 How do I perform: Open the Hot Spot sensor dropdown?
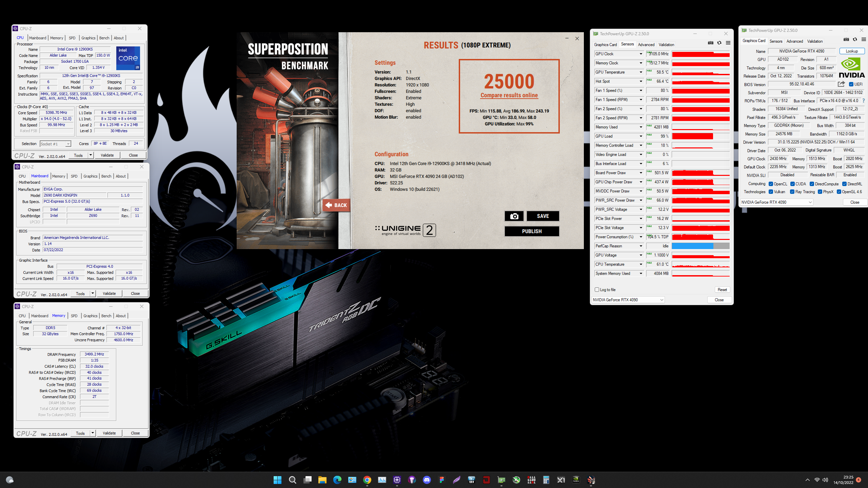641,81
